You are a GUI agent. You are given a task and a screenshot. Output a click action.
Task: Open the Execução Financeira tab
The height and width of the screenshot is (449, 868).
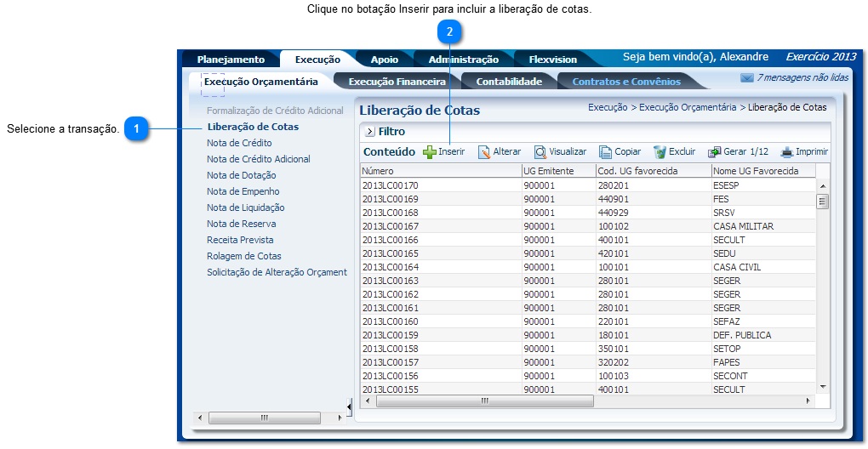397,82
